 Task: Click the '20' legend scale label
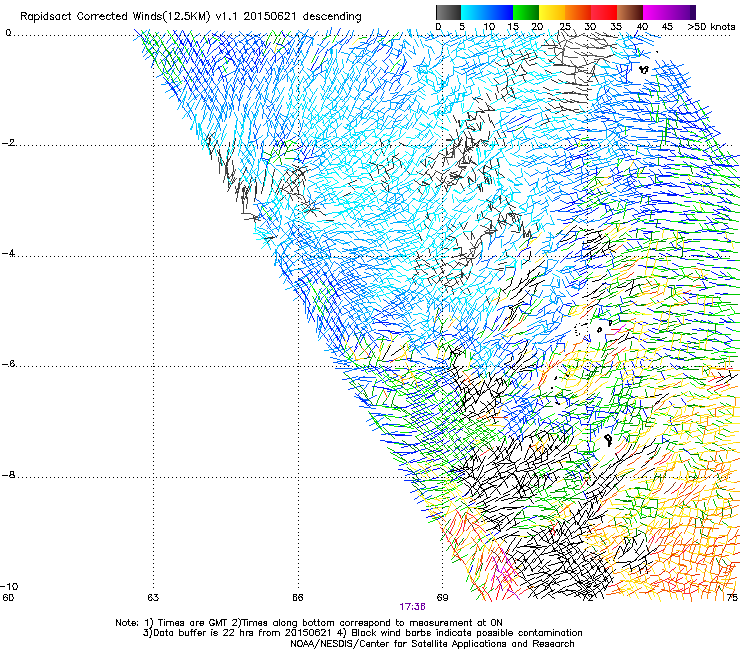[x=537, y=27]
